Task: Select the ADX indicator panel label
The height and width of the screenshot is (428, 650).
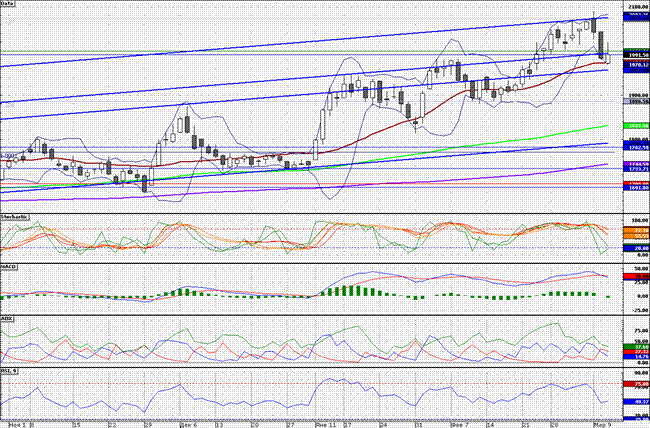Action: tap(9, 317)
